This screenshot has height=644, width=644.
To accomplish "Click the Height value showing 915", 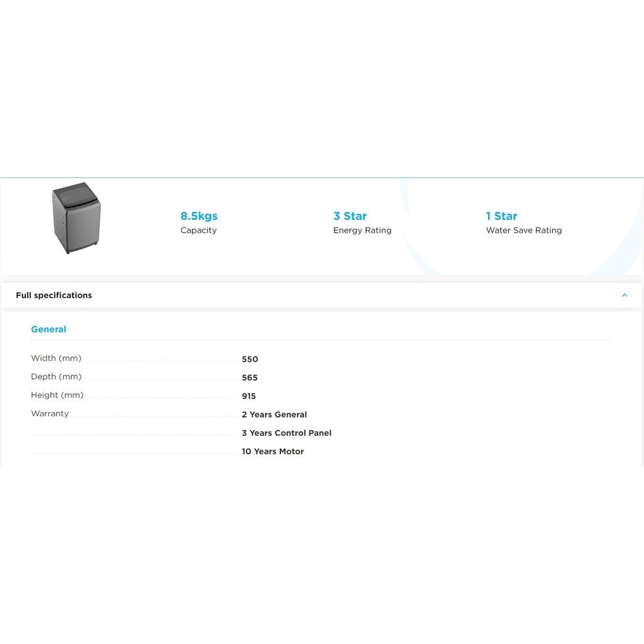I will [248, 396].
